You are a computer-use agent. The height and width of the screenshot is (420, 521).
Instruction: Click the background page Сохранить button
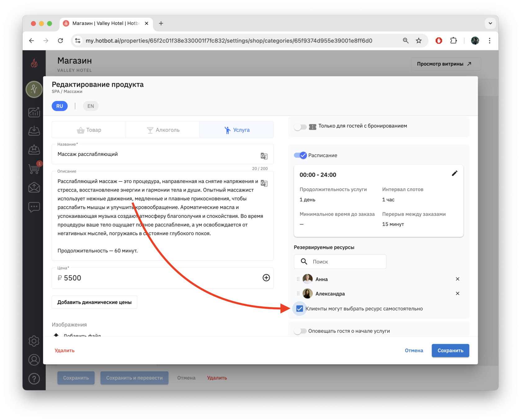pyautogui.click(x=76, y=378)
